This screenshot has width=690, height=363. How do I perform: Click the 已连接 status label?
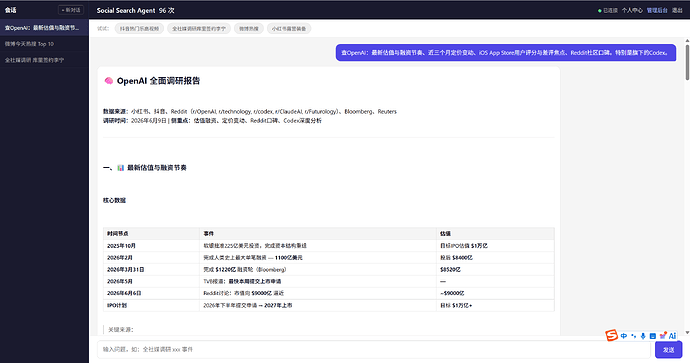click(610, 10)
